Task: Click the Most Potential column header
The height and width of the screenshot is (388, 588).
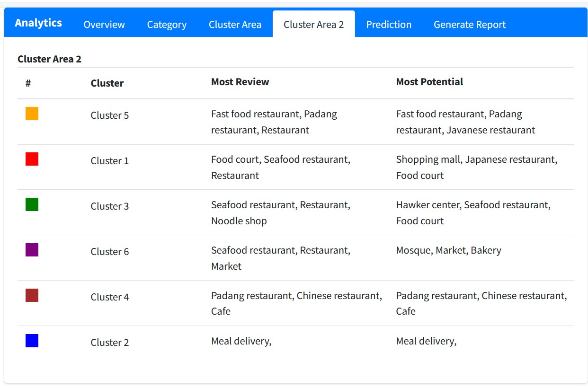Action: point(429,82)
